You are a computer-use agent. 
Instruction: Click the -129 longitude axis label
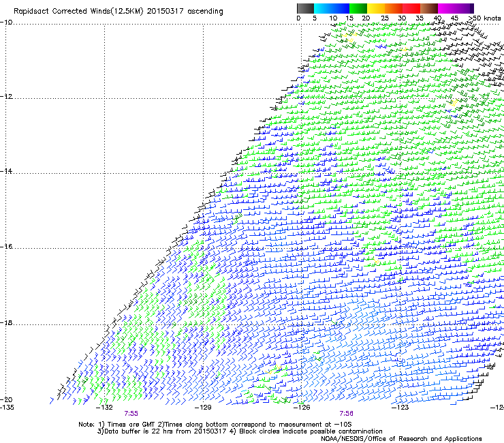(203, 408)
